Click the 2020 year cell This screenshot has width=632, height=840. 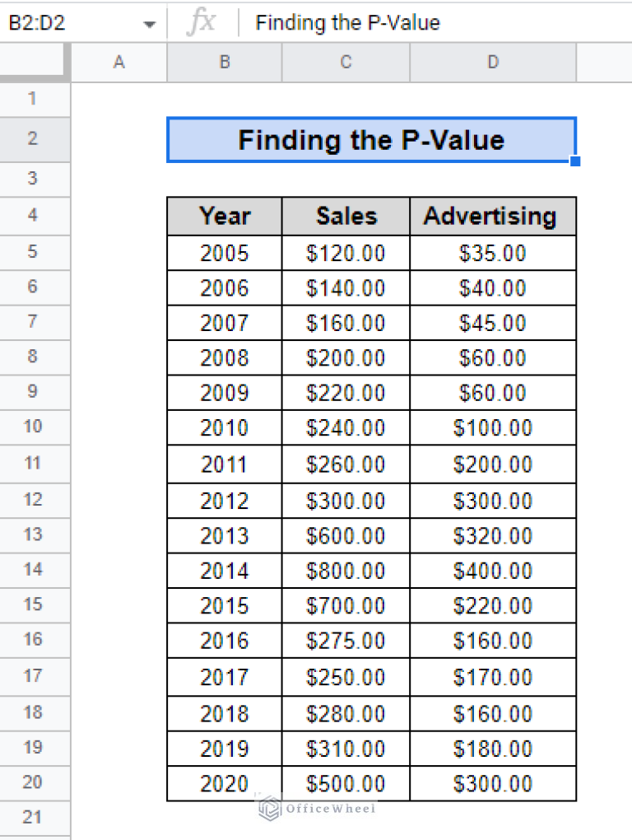(x=224, y=783)
